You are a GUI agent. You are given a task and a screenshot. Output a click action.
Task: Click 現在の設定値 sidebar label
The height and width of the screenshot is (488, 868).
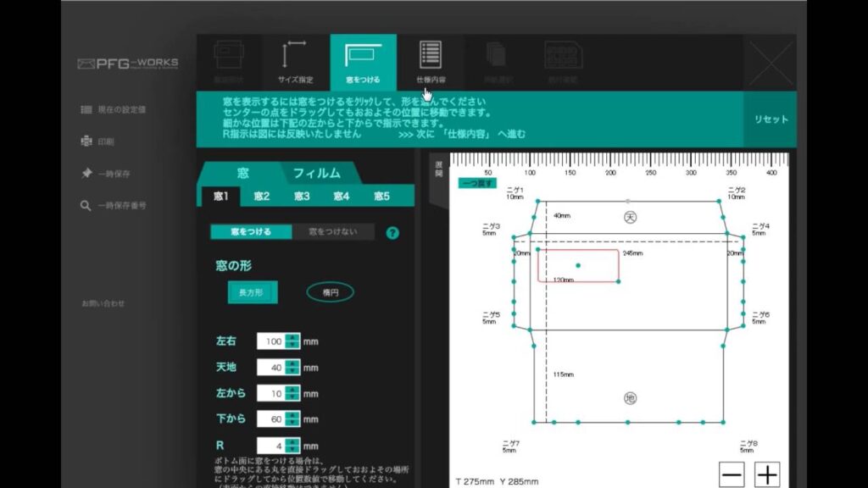point(122,109)
